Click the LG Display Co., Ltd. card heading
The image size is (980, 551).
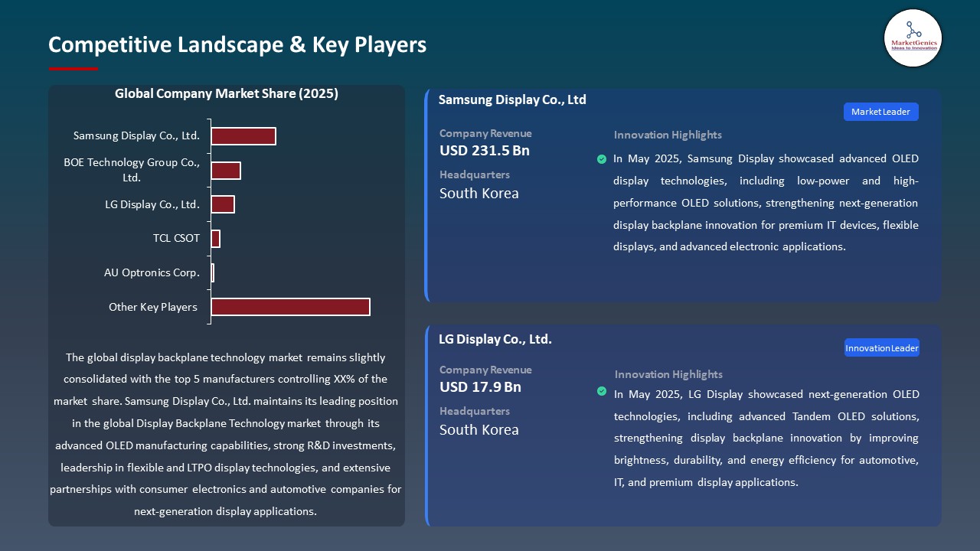(495, 339)
